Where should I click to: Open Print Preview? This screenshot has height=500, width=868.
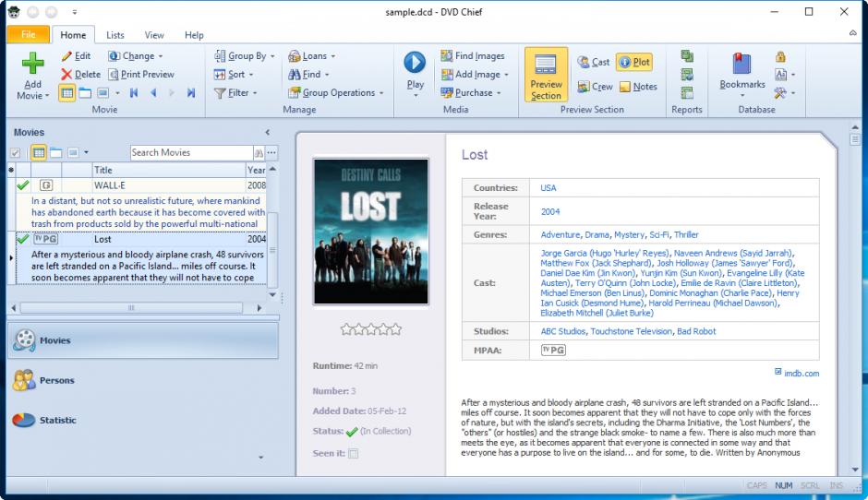[x=141, y=74]
